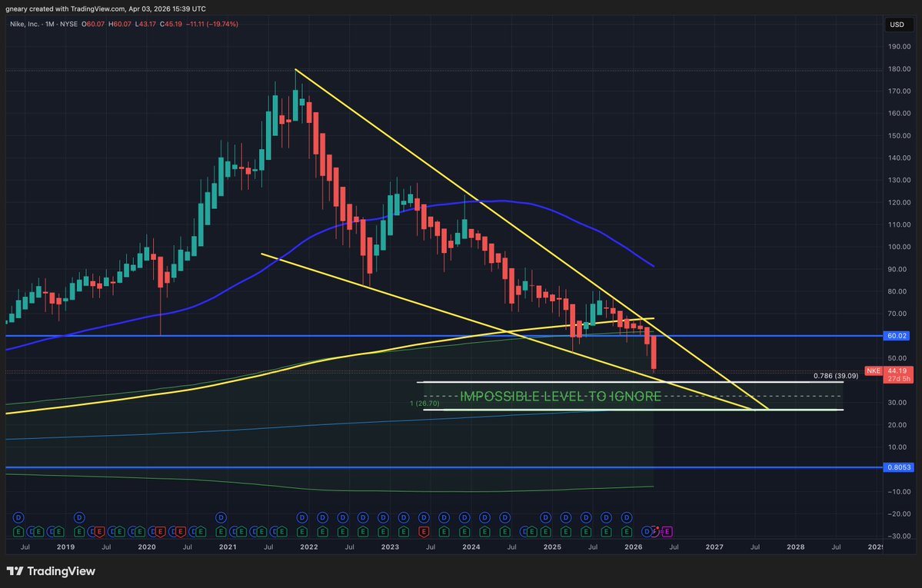922x588 pixels.
Task: Click the upper-row dividend D marker above 2022
Action: (x=302, y=517)
